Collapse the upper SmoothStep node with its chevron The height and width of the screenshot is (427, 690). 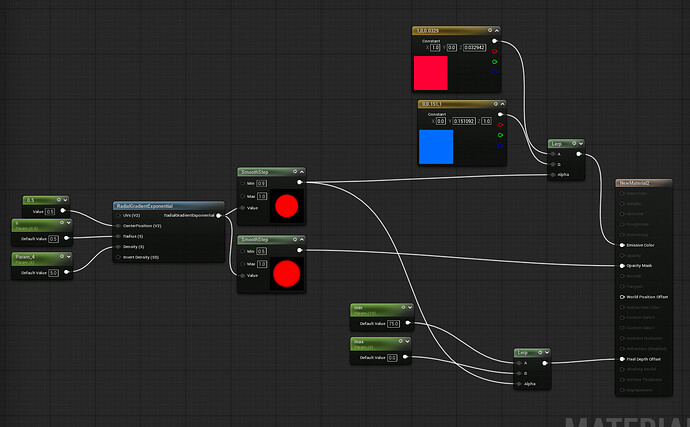(300, 171)
